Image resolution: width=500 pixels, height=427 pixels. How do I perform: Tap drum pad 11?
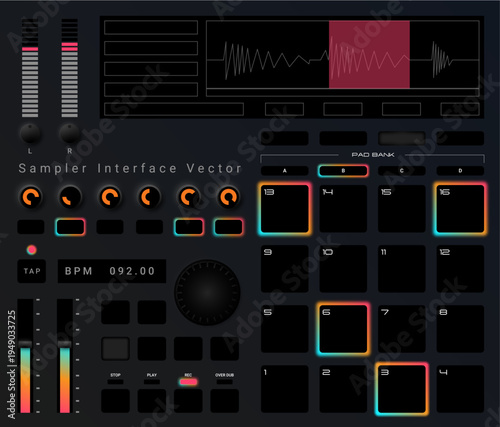tap(402, 269)
